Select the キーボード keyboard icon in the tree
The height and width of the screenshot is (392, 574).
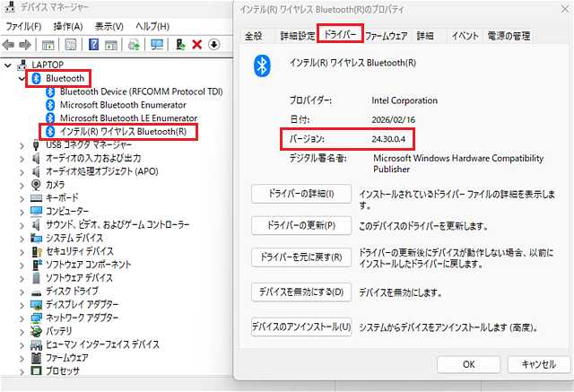(36, 198)
